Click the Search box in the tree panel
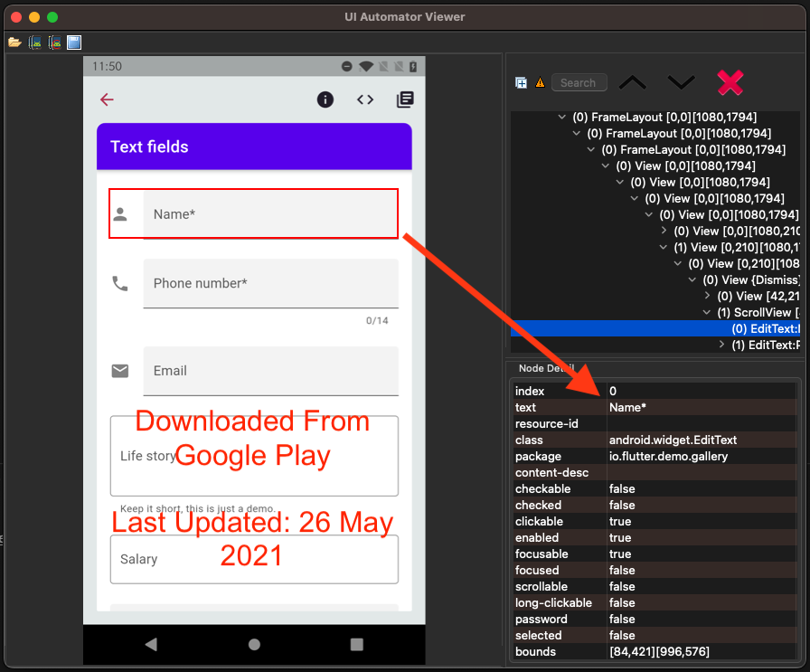 pos(579,82)
